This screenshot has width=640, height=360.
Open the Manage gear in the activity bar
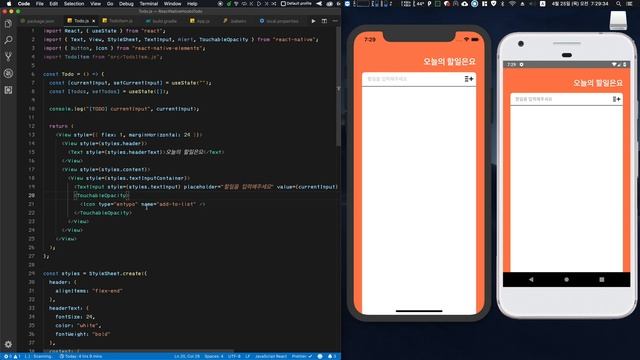pyautogui.click(x=8, y=344)
